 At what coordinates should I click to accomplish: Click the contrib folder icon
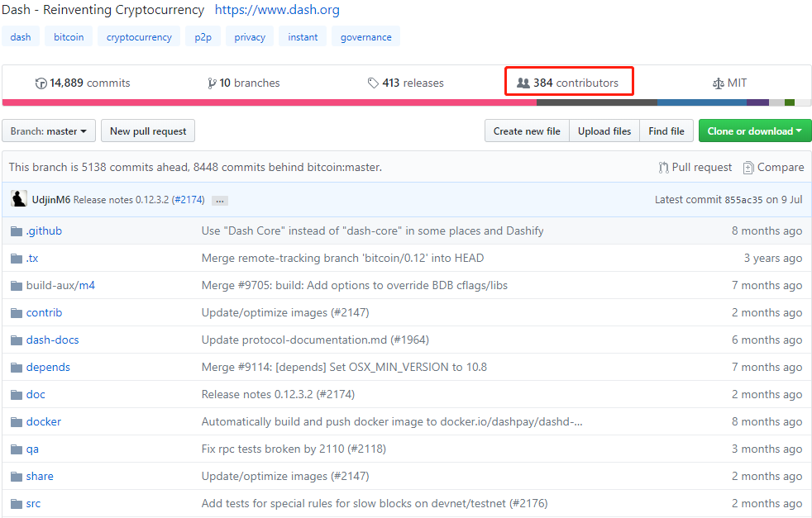[17, 313]
